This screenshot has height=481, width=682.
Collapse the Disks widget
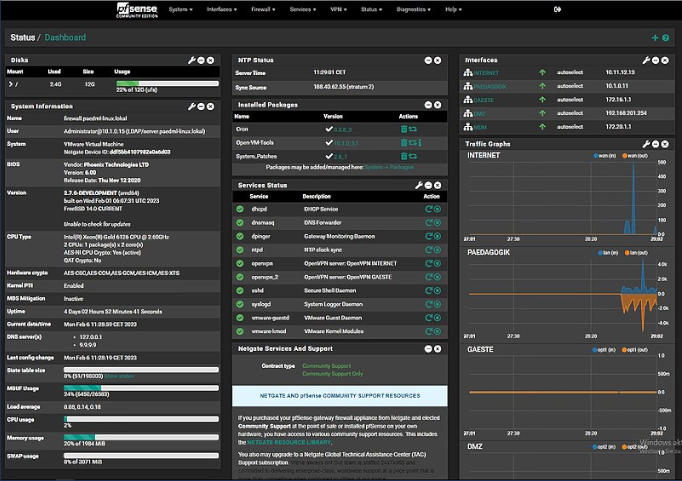click(201, 60)
